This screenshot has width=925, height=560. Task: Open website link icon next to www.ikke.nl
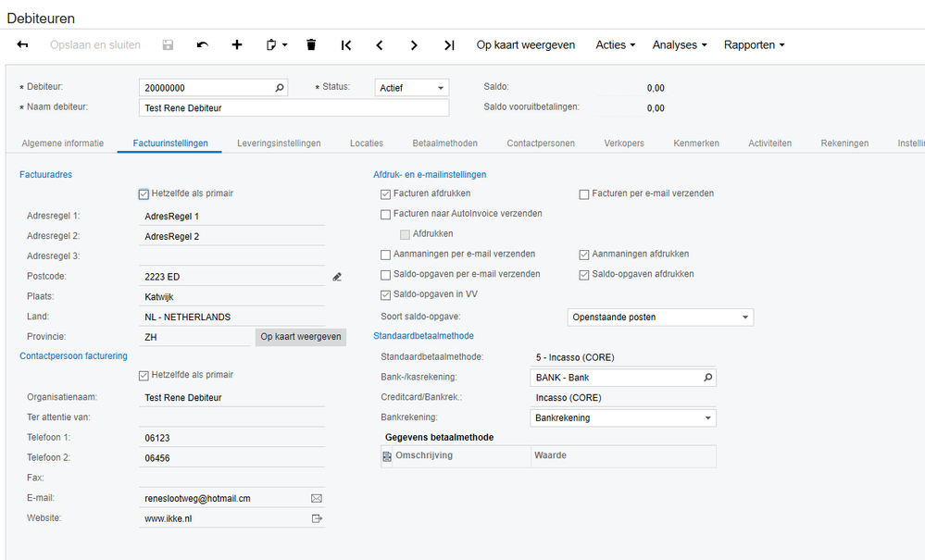click(x=317, y=518)
